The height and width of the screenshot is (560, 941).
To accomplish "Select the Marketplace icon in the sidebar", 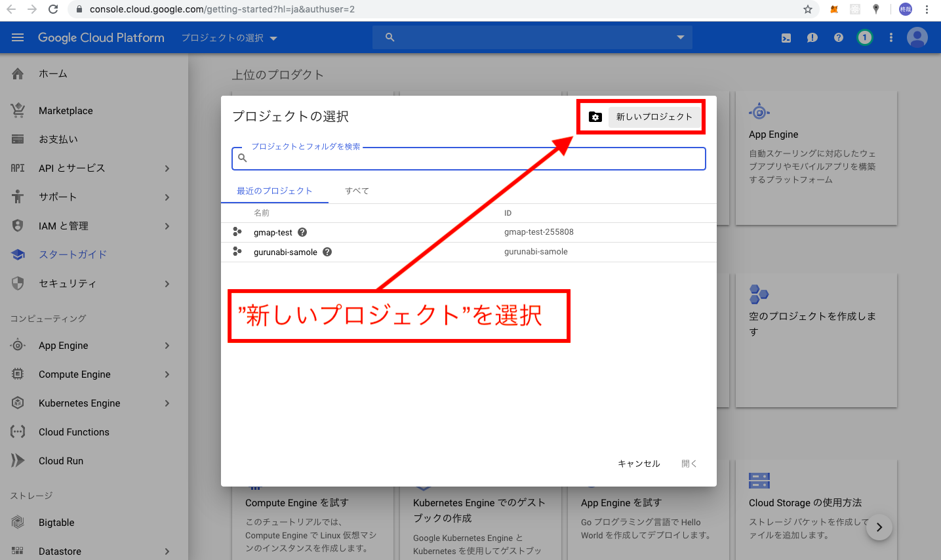I will [18, 110].
